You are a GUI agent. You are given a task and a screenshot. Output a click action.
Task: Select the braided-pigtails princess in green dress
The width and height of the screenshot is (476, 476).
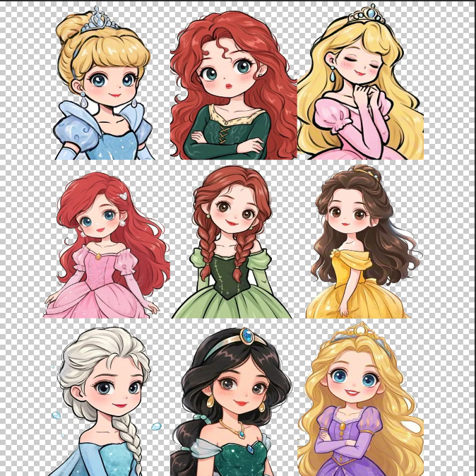(x=232, y=242)
